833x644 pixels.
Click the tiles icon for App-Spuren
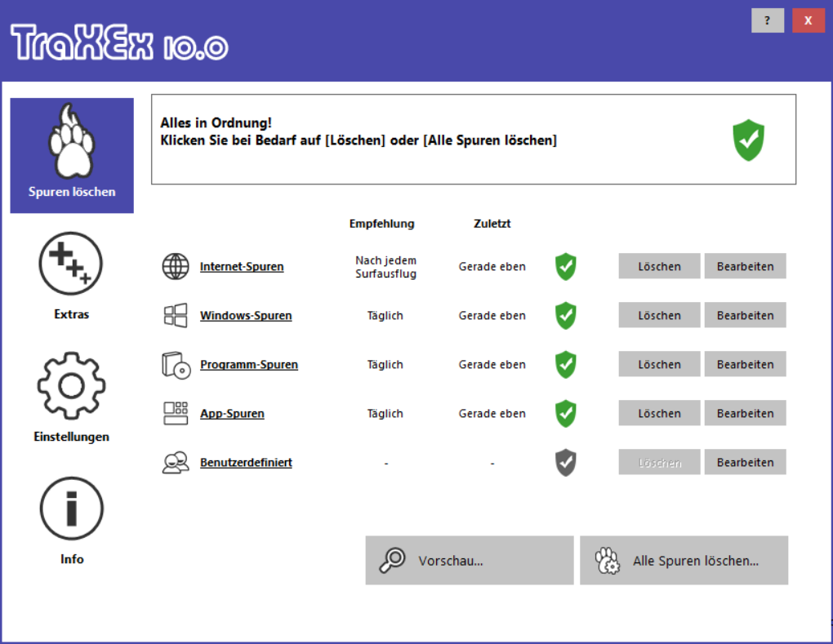176,413
